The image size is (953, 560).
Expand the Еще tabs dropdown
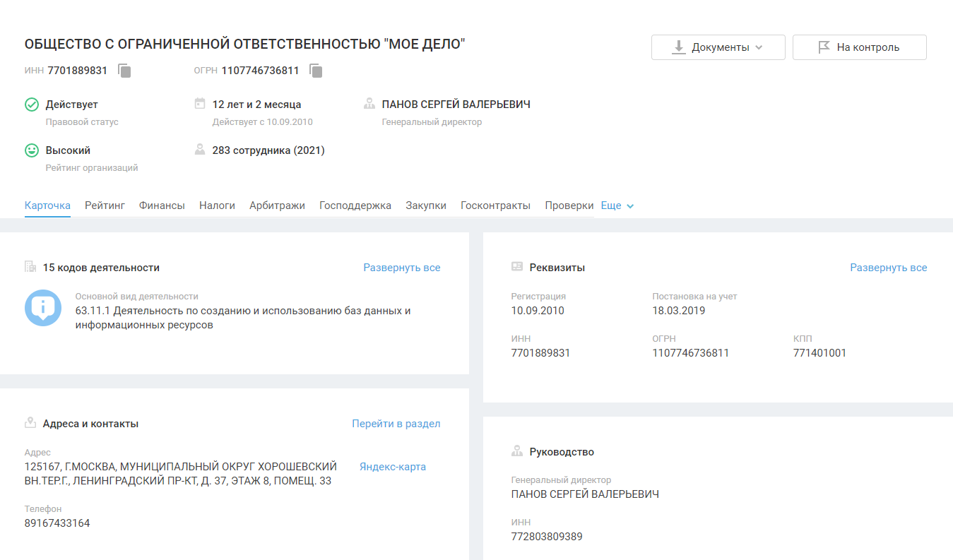point(617,205)
